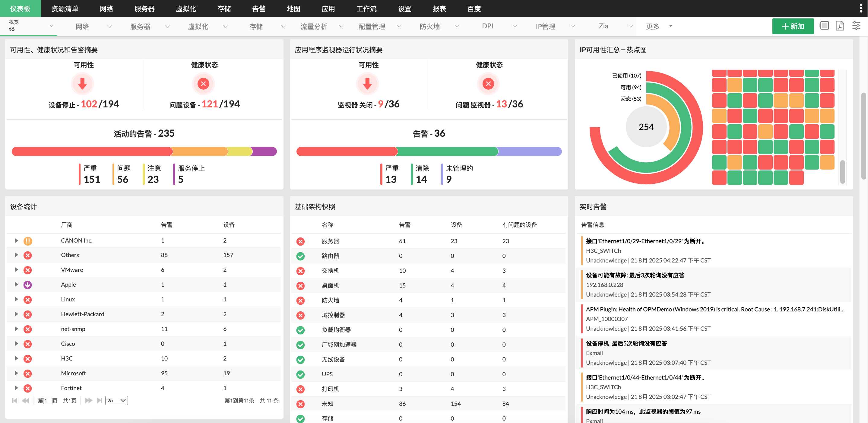Click the green 新加 button
Viewport: 868px width, 423px height.
(x=793, y=26)
